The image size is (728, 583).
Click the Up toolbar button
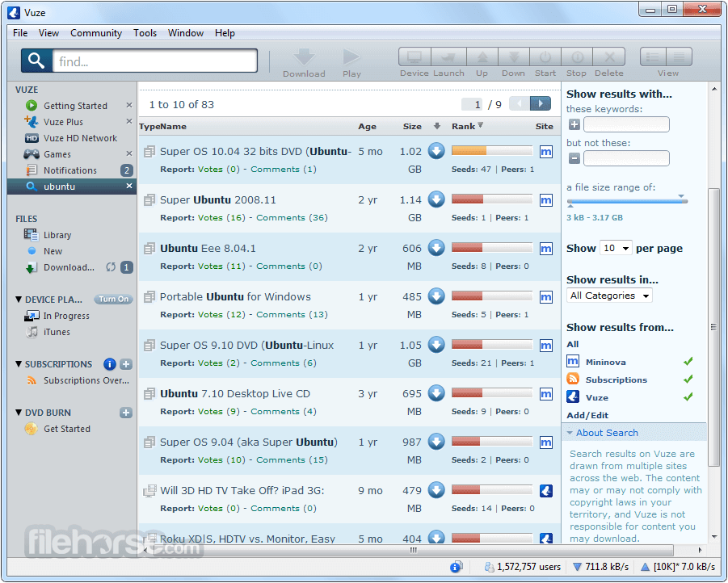[482, 57]
